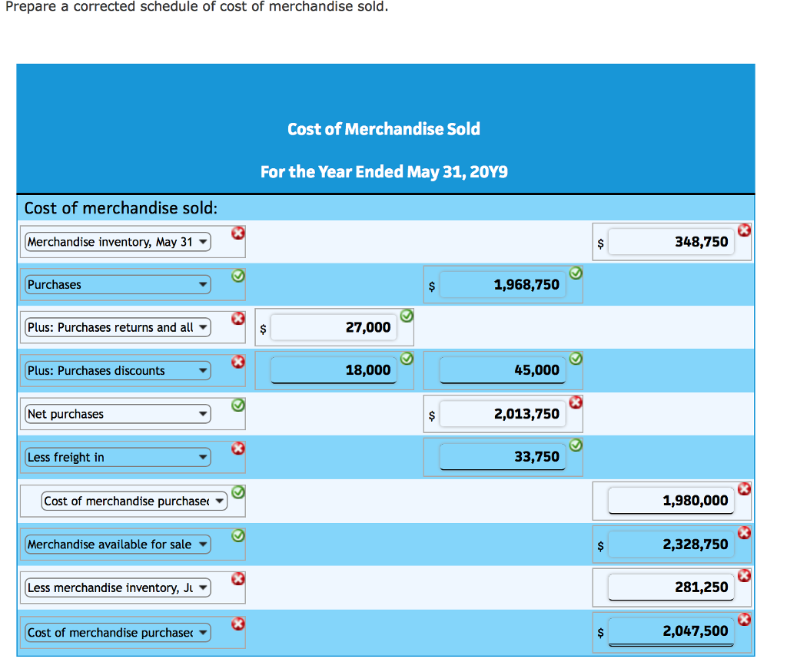Click the red X above the 281,250 amount
The height and width of the screenshot is (672, 787).
[x=744, y=574]
